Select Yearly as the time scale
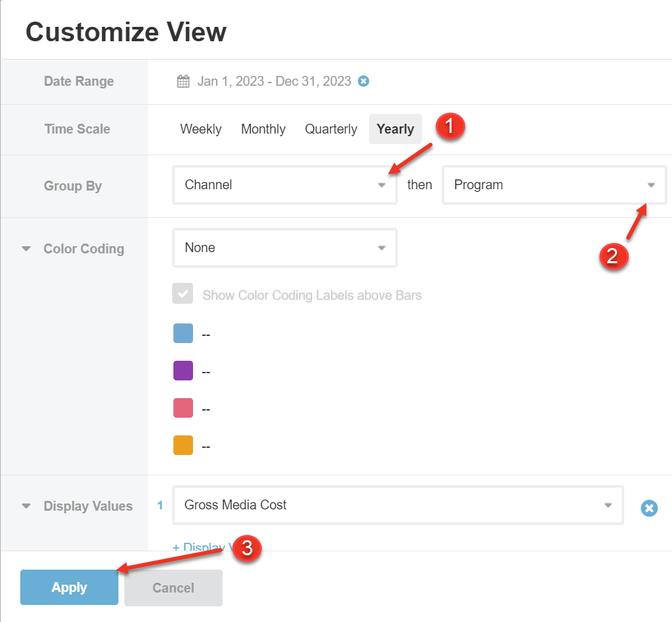The width and height of the screenshot is (672, 622). tap(395, 128)
